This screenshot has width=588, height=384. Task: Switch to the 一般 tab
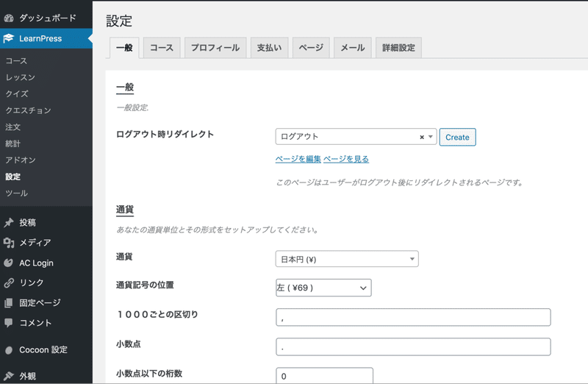pyautogui.click(x=124, y=48)
